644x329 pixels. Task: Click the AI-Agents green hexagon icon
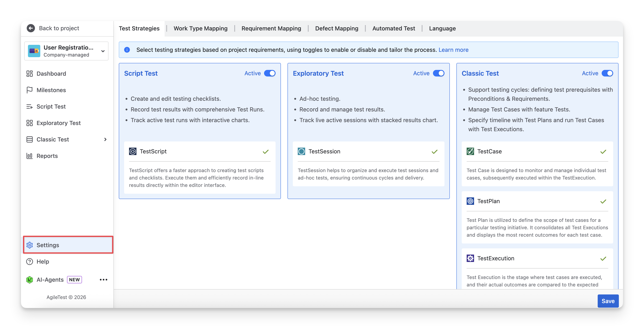pos(30,280)
